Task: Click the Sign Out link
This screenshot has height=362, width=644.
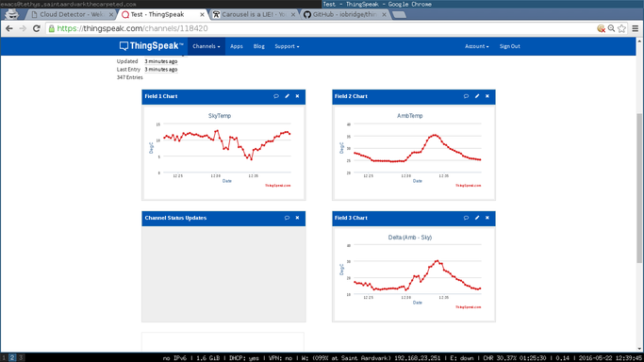Action: (x=509, y=46)
